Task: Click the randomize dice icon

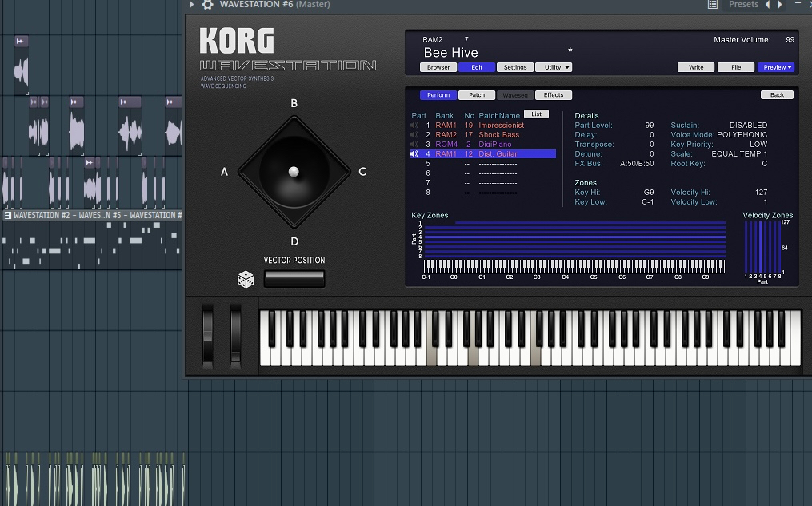Action: click(246, 279)
